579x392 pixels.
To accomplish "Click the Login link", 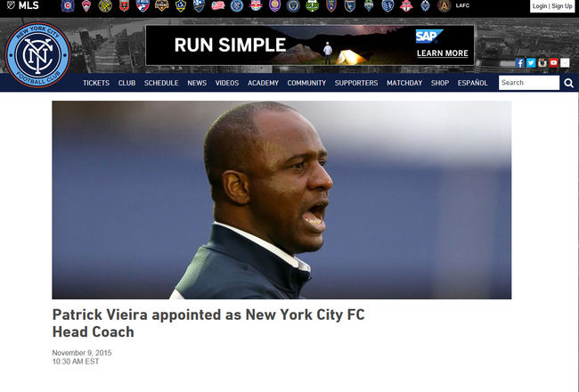I will (540, 6).
